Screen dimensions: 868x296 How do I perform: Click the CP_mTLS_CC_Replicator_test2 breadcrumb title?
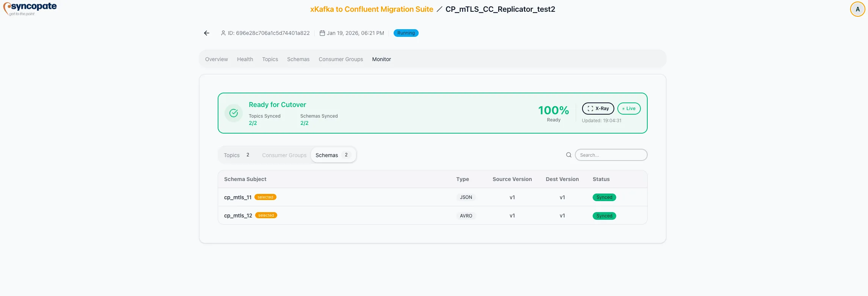(500, 9)
